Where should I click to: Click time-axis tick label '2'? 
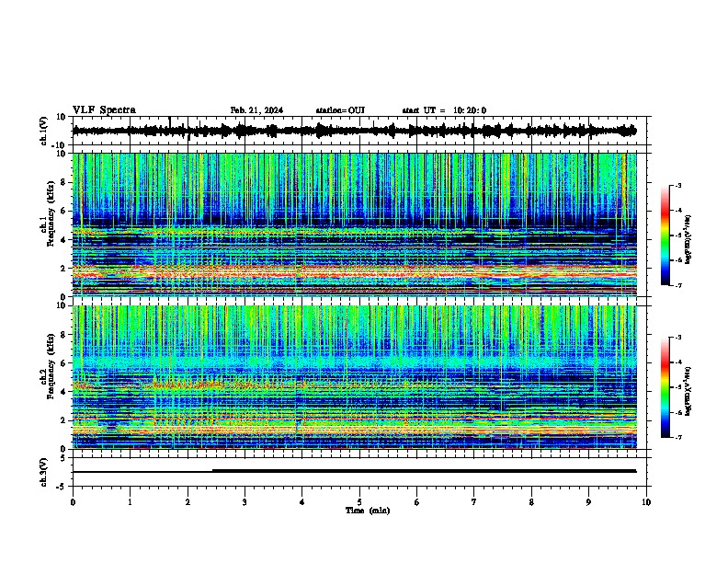click(x=188, y=502)
